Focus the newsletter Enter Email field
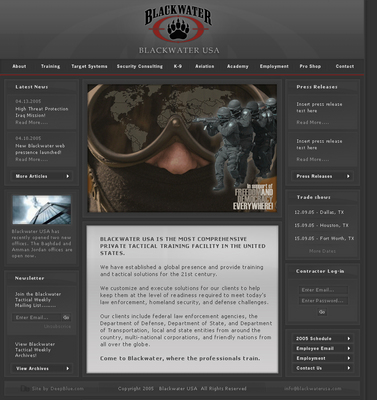Screen dimensions: 377x400 [x=37, y=317]
